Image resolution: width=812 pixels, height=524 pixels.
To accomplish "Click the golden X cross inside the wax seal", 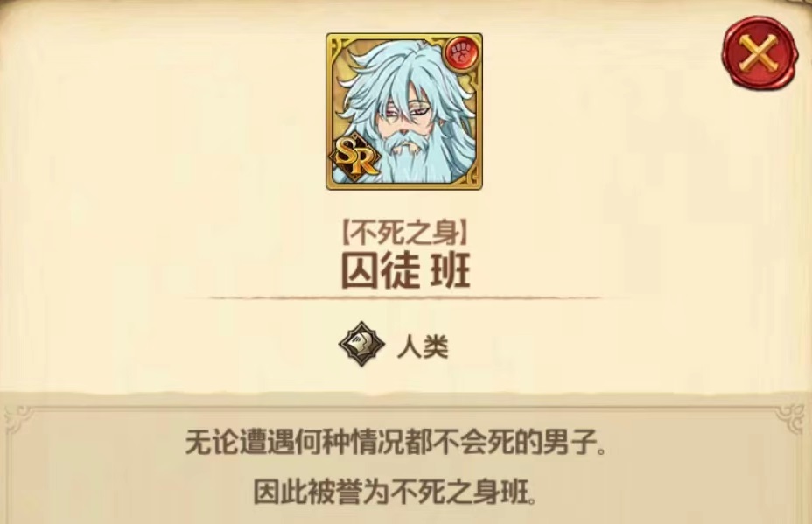I will coord(759,52).
